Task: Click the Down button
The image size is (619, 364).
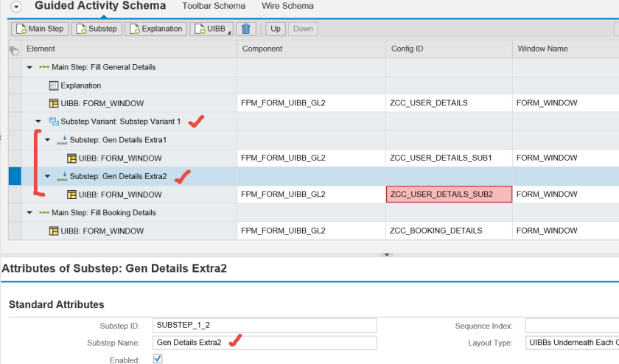Action: 303,29
